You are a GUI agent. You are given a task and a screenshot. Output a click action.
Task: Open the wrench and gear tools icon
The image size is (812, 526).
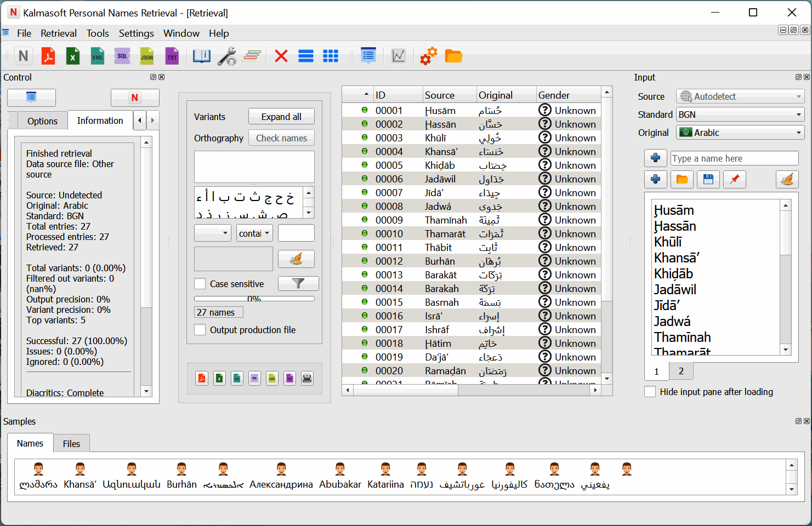pos(226,56)
